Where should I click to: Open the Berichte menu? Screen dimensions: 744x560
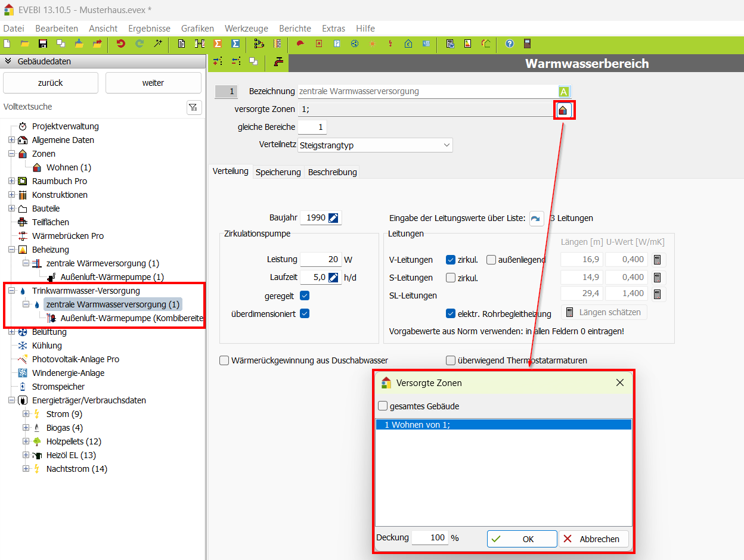(x=294, y=29)
